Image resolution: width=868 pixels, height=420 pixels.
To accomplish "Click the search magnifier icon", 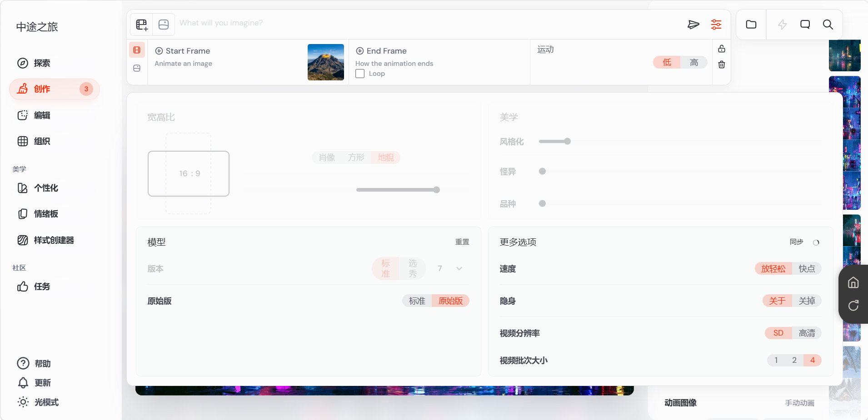I will pos(828,25).
